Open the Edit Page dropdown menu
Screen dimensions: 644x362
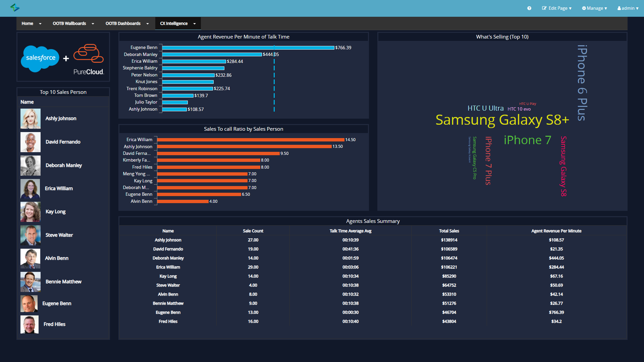pyautogui.click(x=557, y=8)
